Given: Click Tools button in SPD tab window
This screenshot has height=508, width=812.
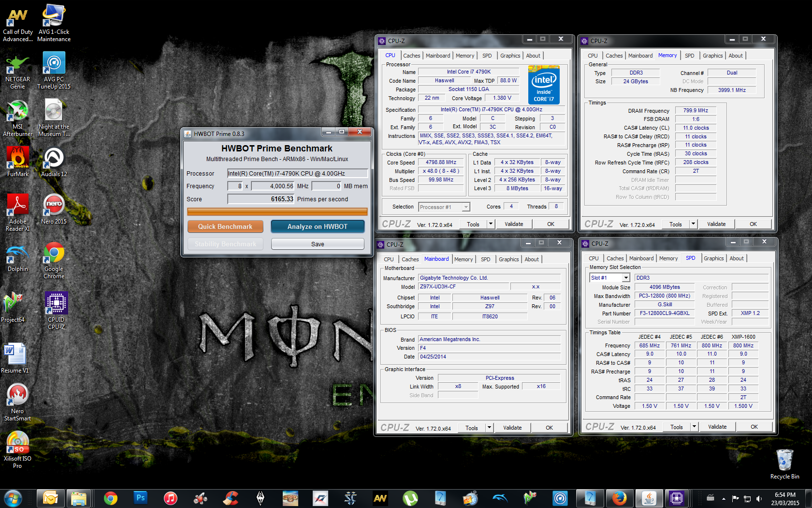Looking at the screenshot, I should point(677,427).
